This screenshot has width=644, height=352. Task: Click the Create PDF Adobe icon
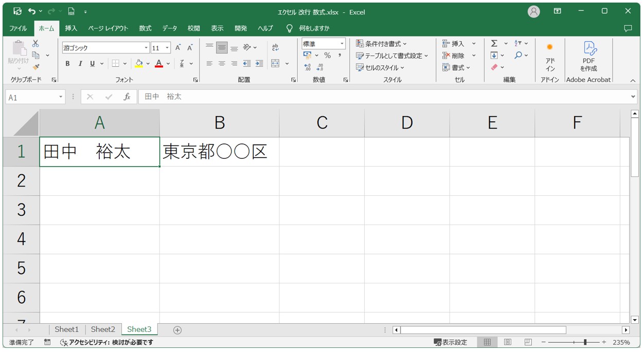pyautogui.click(x=588, y=55)
